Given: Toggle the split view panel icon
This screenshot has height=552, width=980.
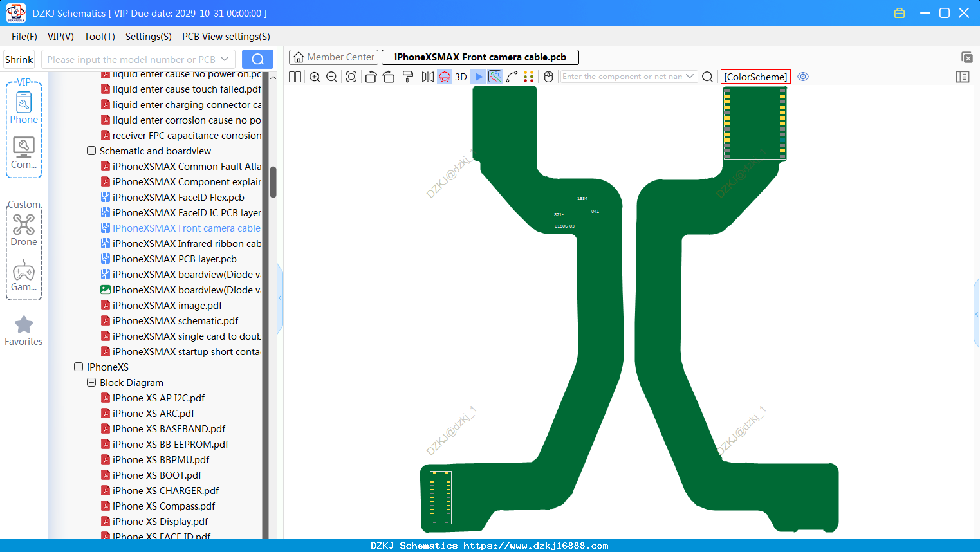Looking at the screenshot, I should pos(295,77).
